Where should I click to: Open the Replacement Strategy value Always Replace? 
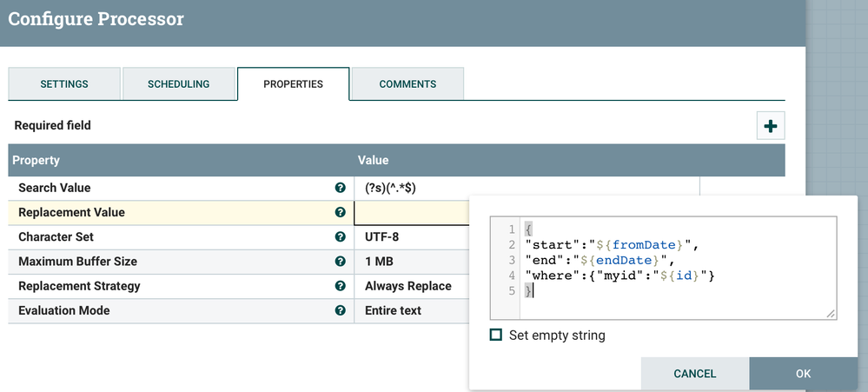coord(408,286)
